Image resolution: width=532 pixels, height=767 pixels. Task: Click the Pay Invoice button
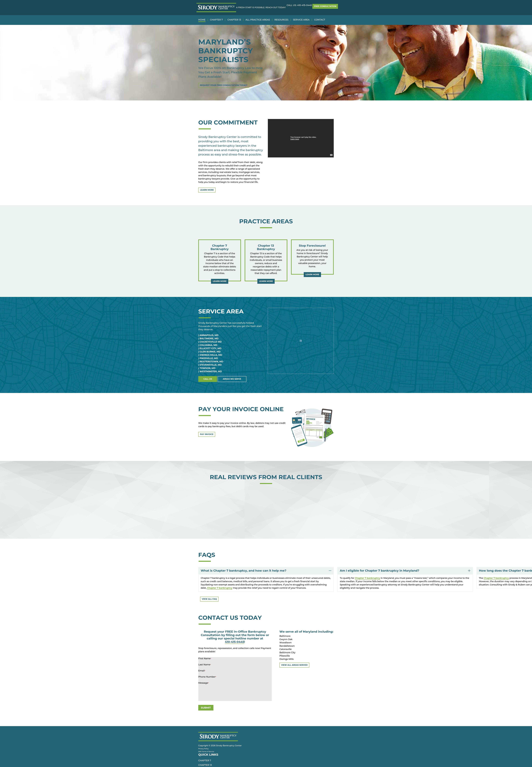coord(207,434)
